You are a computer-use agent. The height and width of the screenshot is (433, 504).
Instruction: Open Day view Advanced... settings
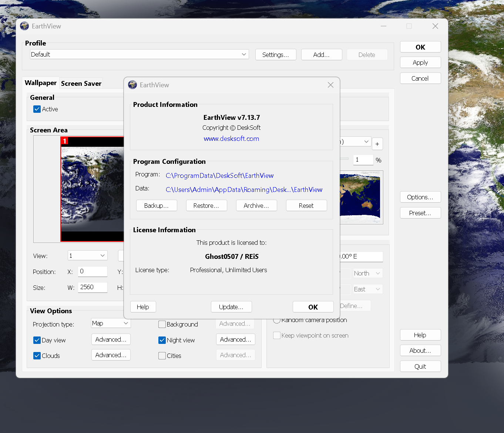click(x=111, y=339)
